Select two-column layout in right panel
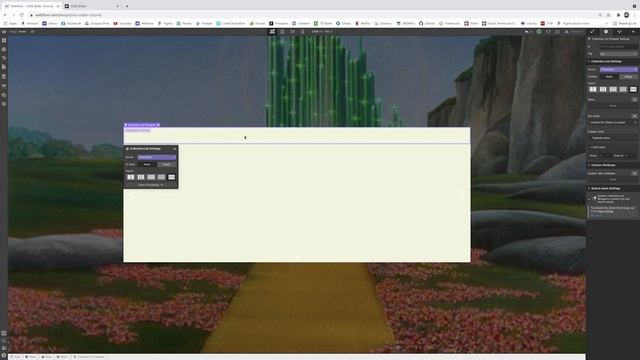The width and height of the screenshot is (640, 360). [593, 89]
